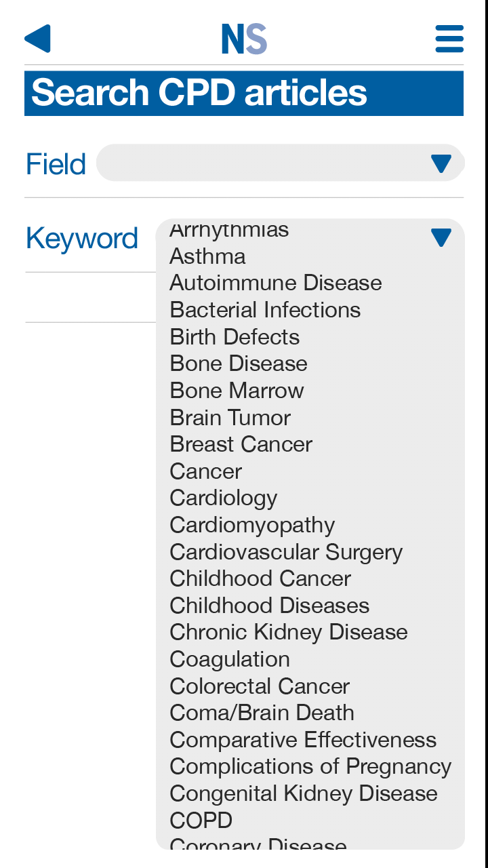Select Cardiovascular Surgery option

pos(285,552)
